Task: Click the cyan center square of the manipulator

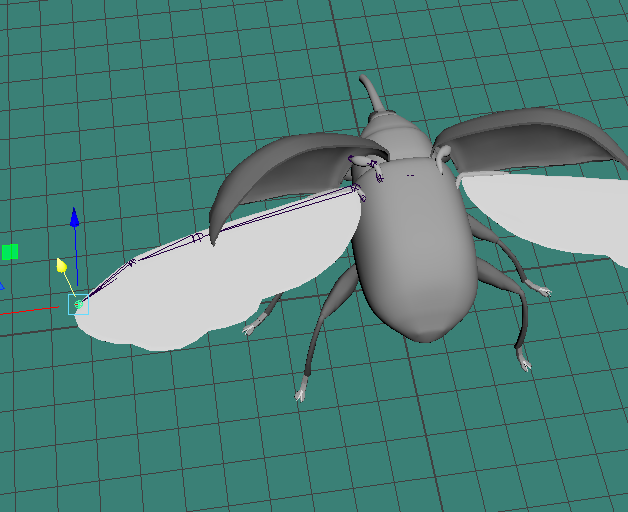Action: (x=78, y=304)
